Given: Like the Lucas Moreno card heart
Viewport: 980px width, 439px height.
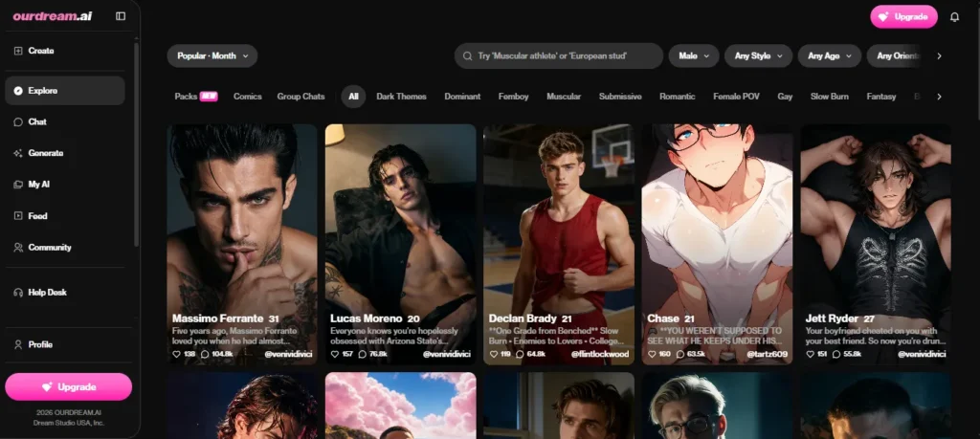Looking at the screenshot, I should [335, 354].
